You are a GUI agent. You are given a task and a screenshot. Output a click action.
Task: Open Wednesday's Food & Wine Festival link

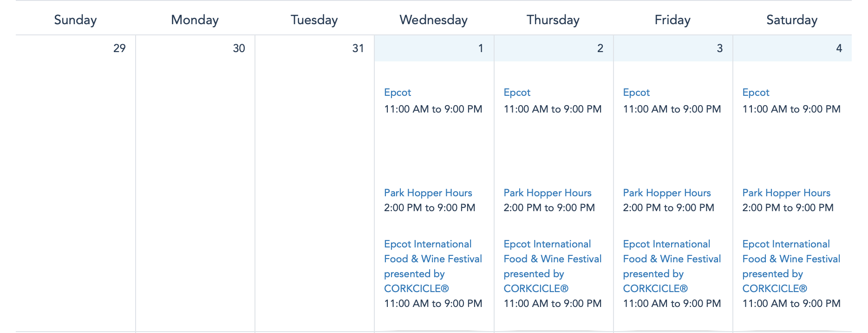coord(433,266)
